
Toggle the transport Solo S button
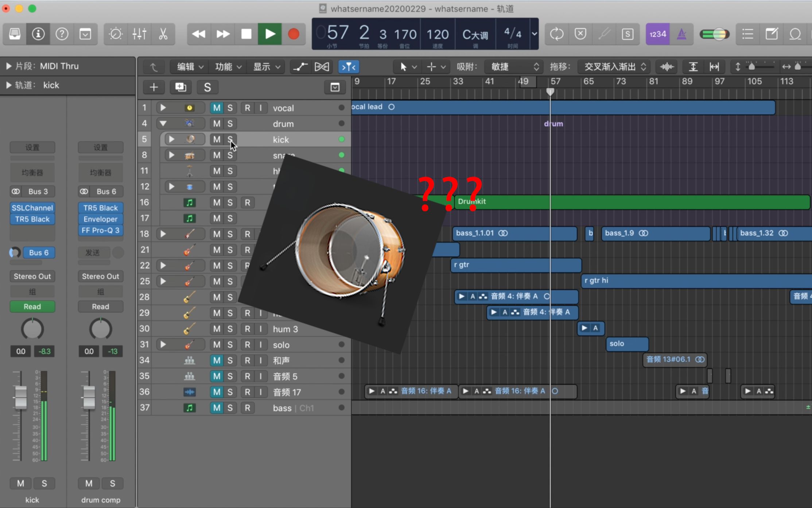click(x=628, y=34)
